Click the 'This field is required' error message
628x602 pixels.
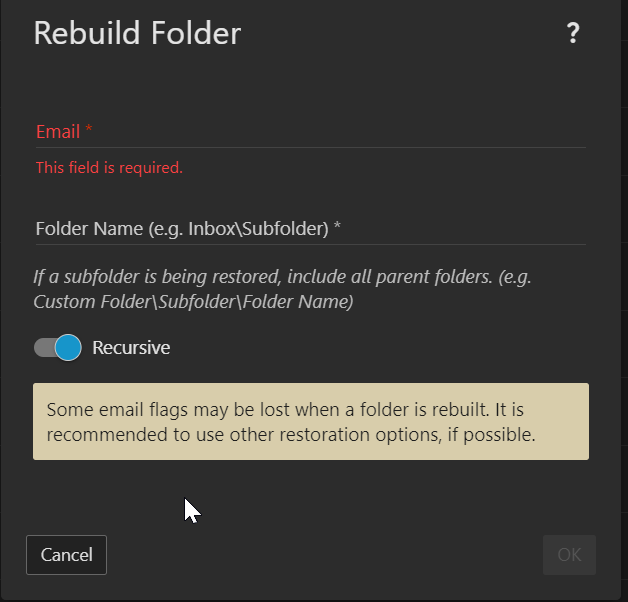click(109, 168)
